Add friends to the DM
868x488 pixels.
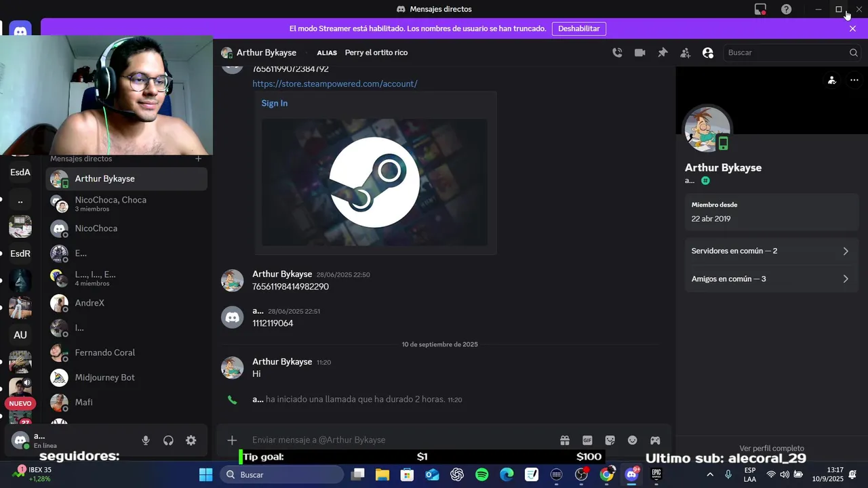[x=686, y=53]
